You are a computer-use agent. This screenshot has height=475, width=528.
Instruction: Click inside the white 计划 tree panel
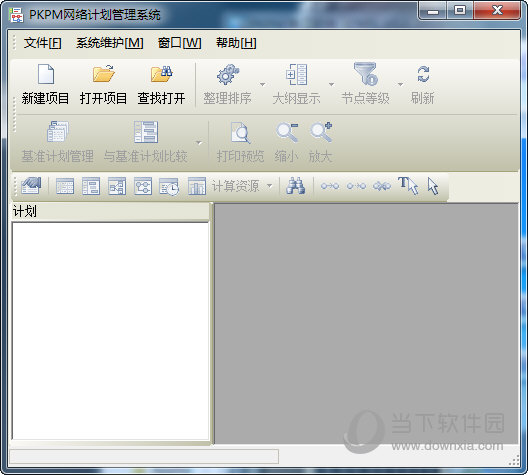click(110, 331)
